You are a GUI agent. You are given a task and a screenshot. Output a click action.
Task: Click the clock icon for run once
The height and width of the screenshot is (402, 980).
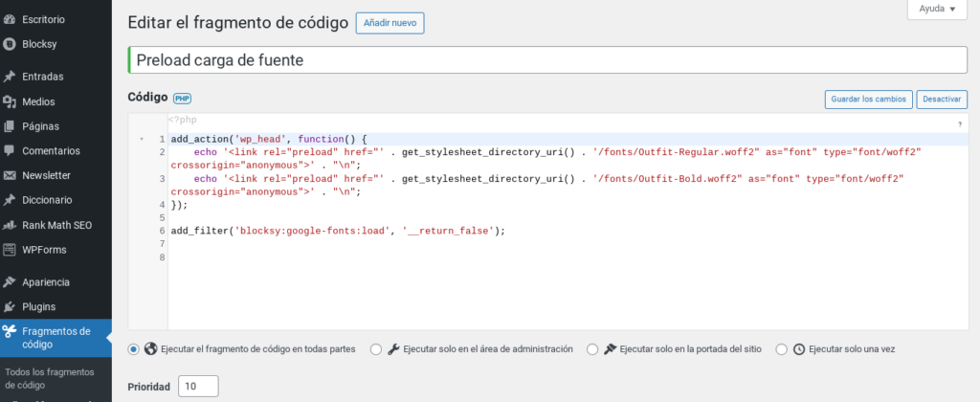799,349
